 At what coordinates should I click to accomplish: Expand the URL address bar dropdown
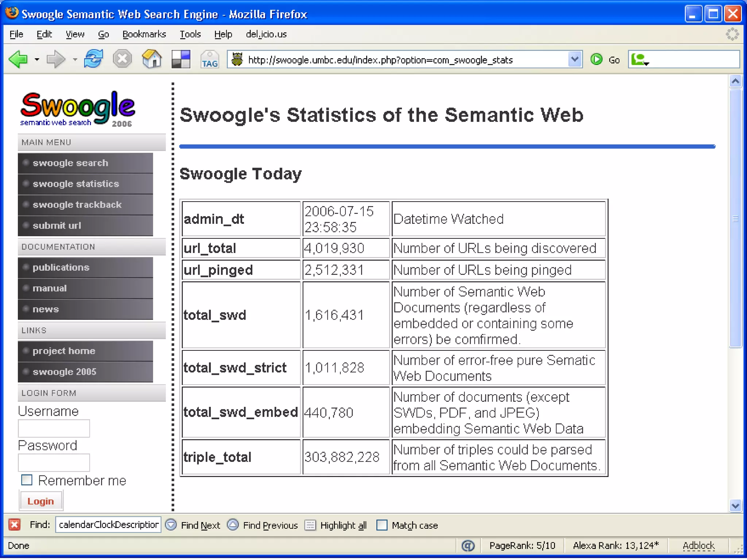pyautogui.click(x=574, y=59)
